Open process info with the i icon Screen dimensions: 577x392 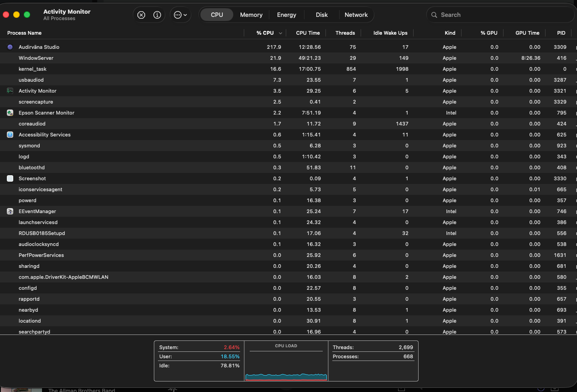(157, 15)
